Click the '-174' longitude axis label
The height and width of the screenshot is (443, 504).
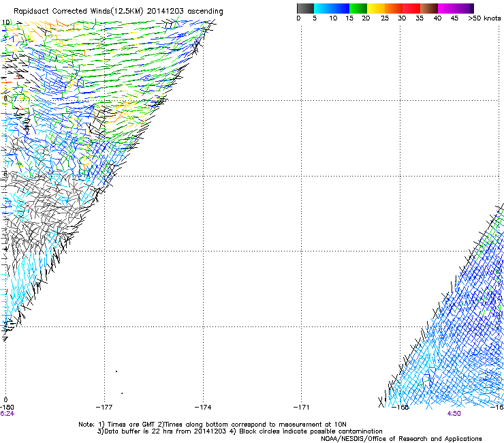point(203,408)
